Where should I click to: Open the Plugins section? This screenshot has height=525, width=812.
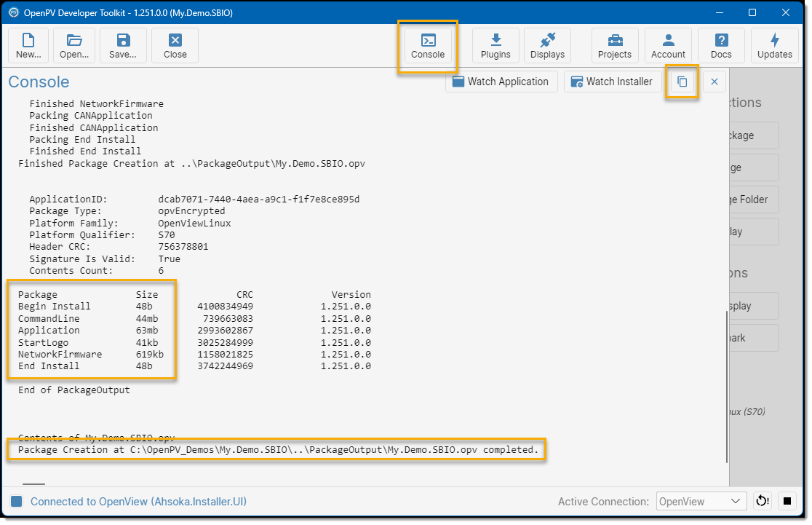click(x=495, y=46)
